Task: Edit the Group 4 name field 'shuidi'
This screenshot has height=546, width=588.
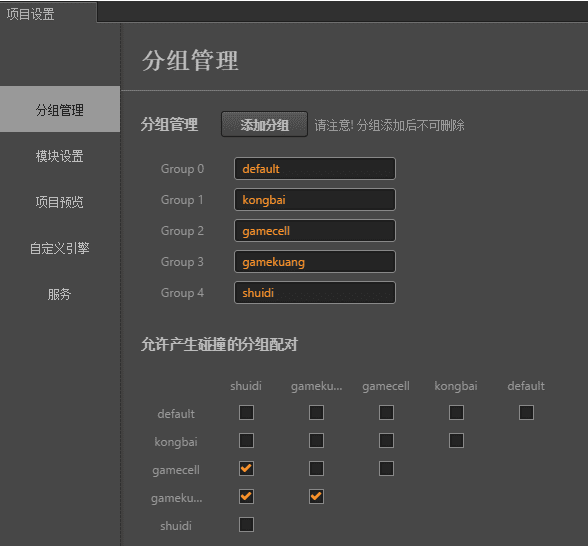Action: pos(315,292)
